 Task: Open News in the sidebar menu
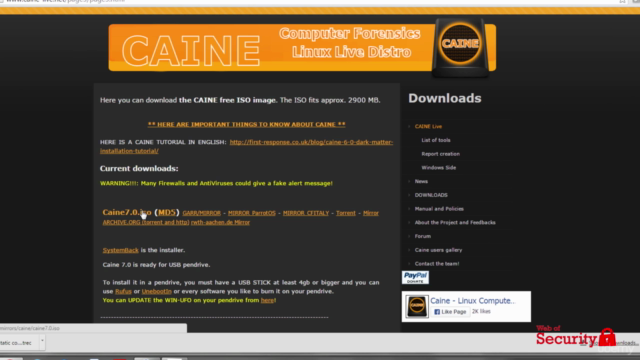coord(421,181)
